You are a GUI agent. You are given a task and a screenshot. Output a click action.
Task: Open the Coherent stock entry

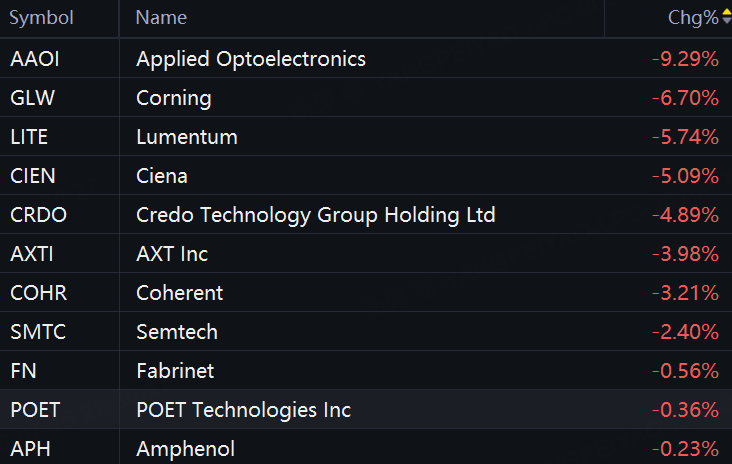[x=179, y=293]
